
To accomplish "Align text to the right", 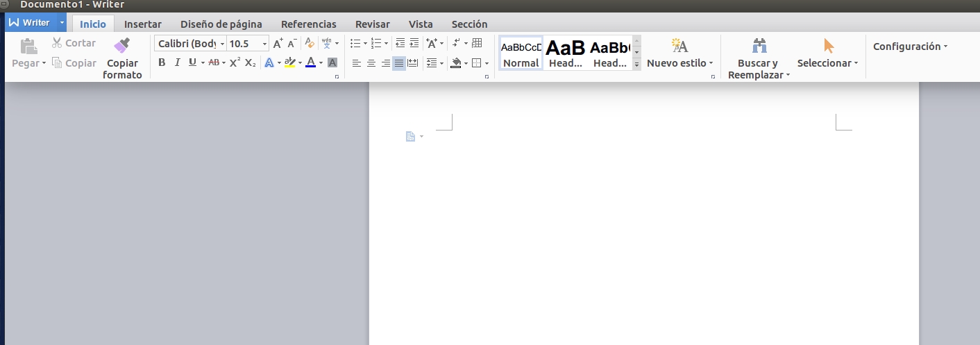I will pos(385,63).
